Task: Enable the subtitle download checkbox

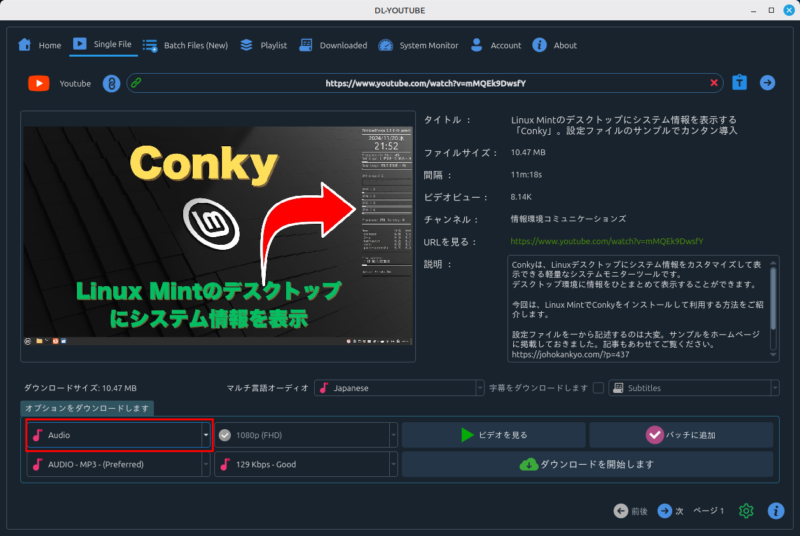Action: (x=598, y=388)
